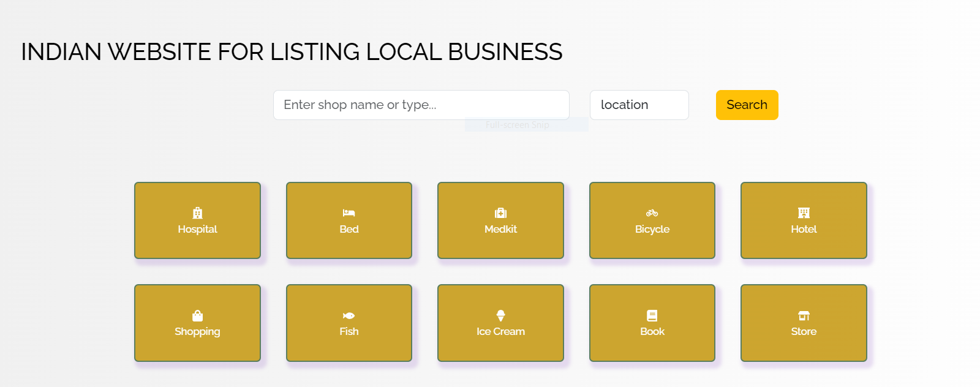Select the hotel building icon
Viewport: 980px width, 387px height.
coord(804,213)
